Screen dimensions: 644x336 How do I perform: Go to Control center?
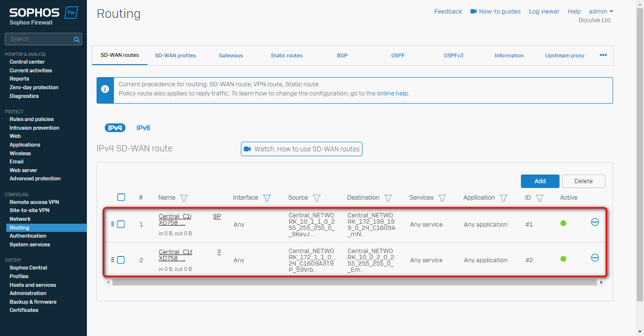27,62
